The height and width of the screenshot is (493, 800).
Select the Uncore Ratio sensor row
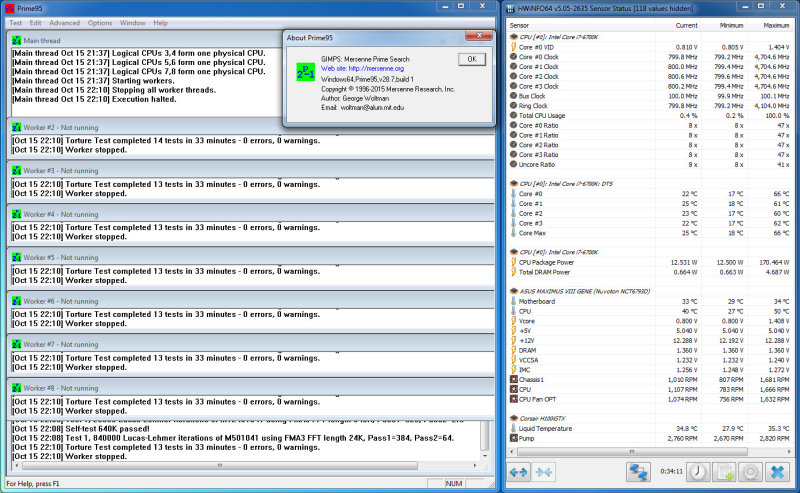pos(651,165)
